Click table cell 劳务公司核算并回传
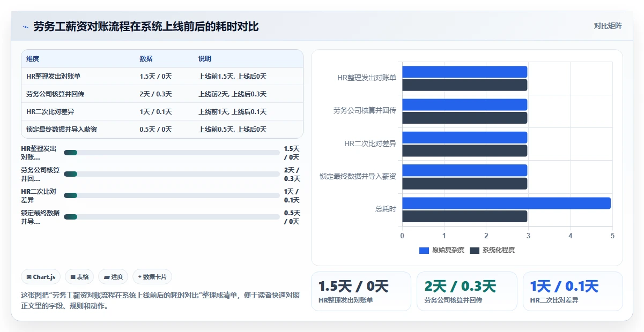 coord(55,94)
